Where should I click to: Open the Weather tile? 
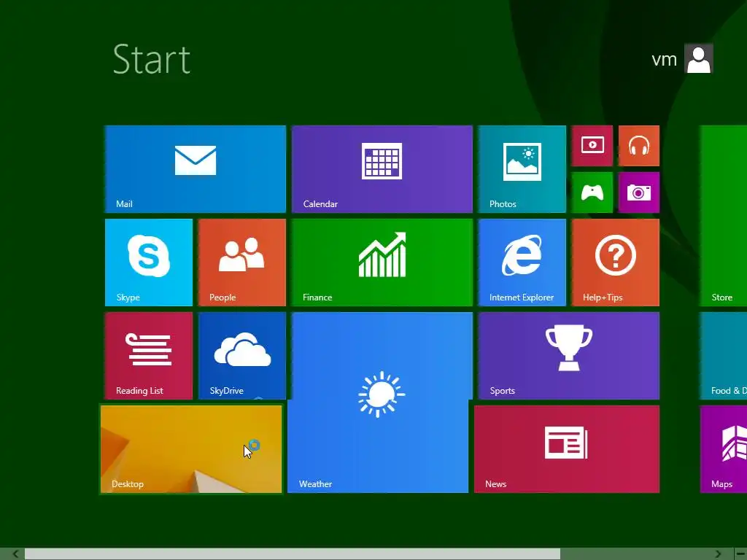[x=379, y=402]
